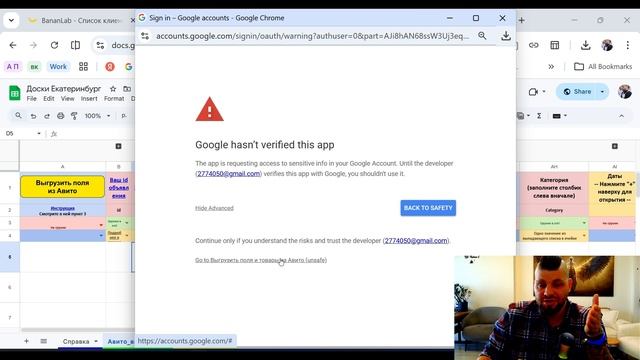
Task: Click the yellow 'Выгрузить поля из Авито' button
Action: click(62, 187)
